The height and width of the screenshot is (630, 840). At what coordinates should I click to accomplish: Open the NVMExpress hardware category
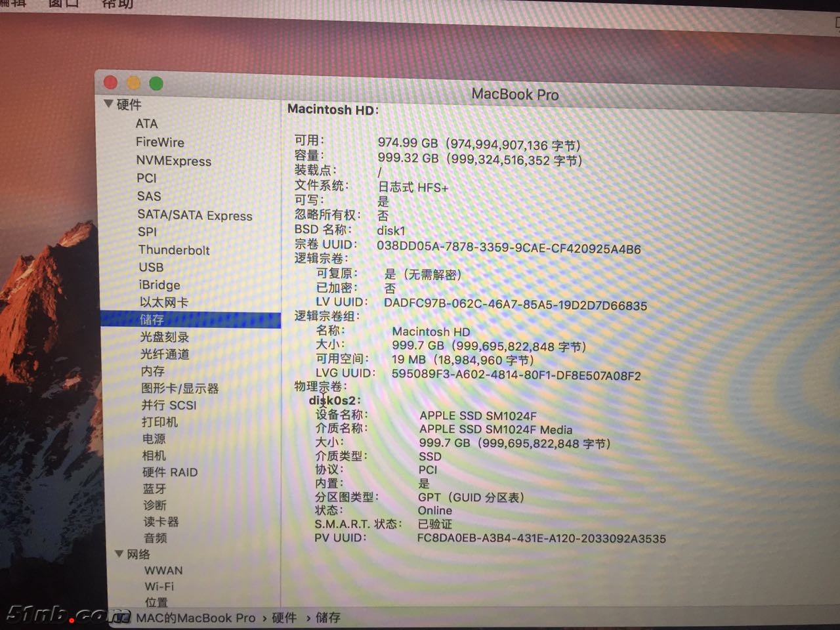pos(174,161)
